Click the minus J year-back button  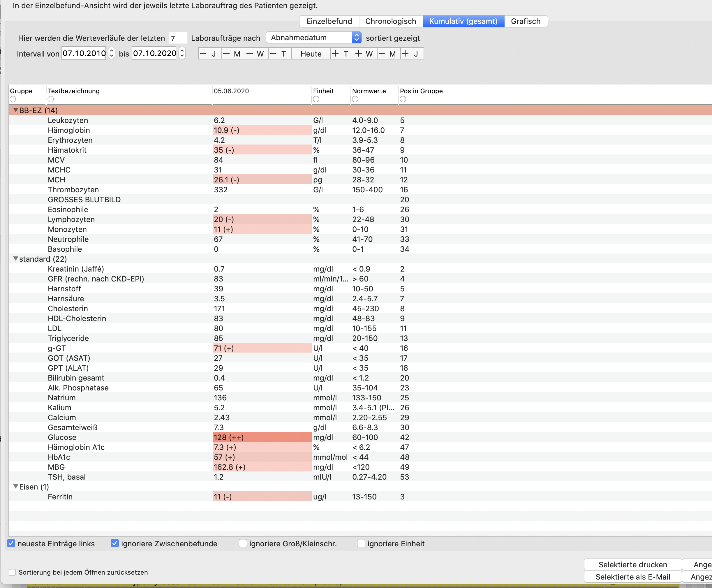[x=210, y=54]
